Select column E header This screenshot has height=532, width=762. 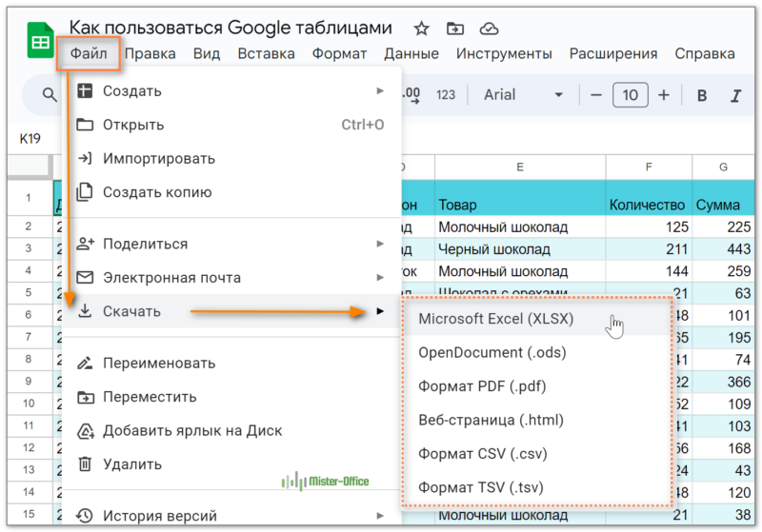tap(520, 167)
